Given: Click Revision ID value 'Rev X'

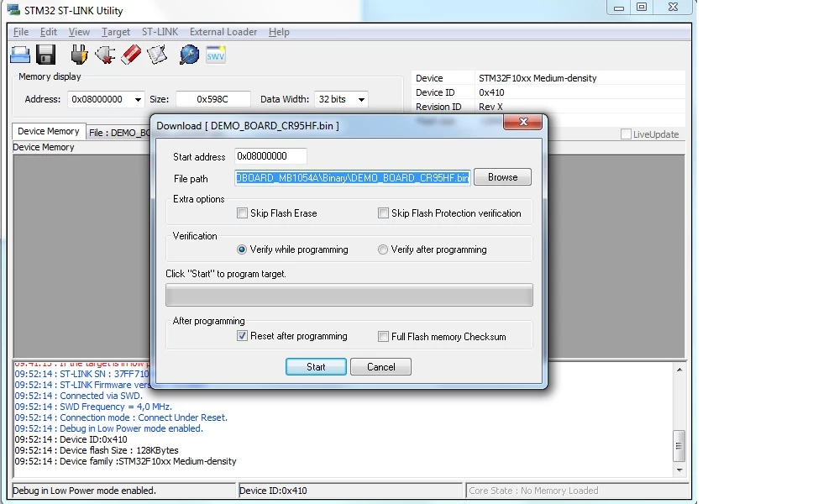Looking at the screenshot, I should [490, 107].
